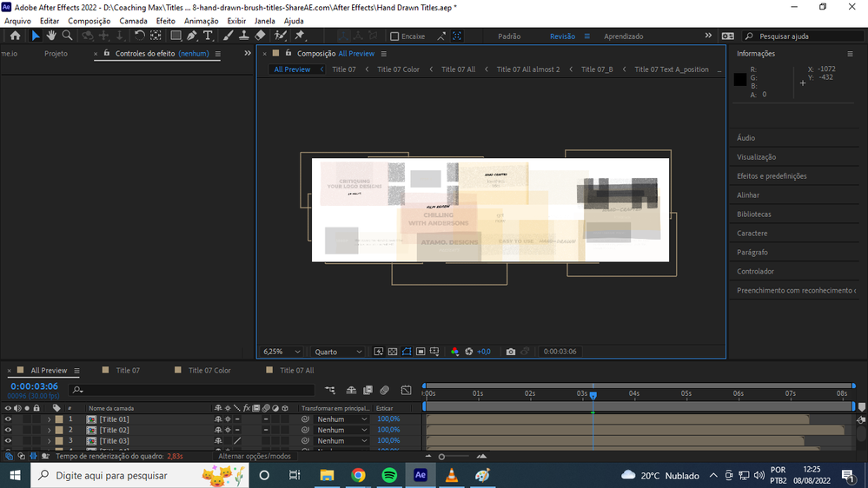Image resolution: width=868 pixels, height=488 pixels.
Task: Open the channel and color management RGB icon
Action: (x=454, y=352)
